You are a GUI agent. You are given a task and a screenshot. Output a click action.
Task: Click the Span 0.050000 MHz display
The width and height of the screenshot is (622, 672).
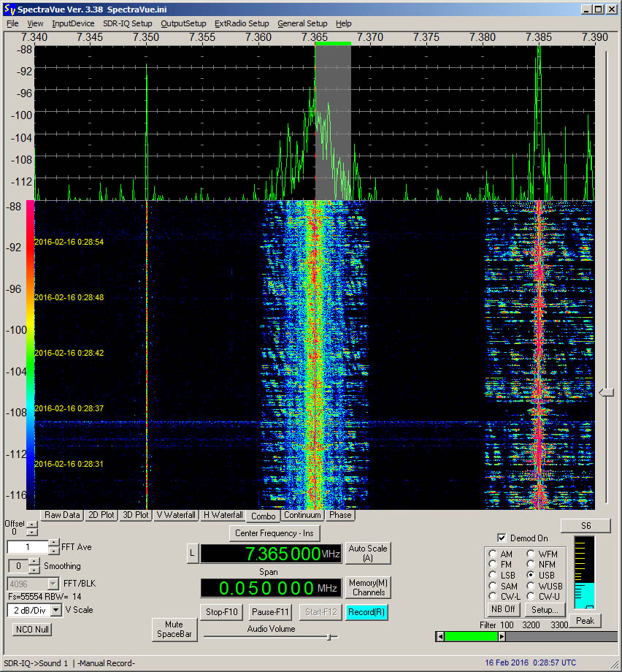coord(271,588)
